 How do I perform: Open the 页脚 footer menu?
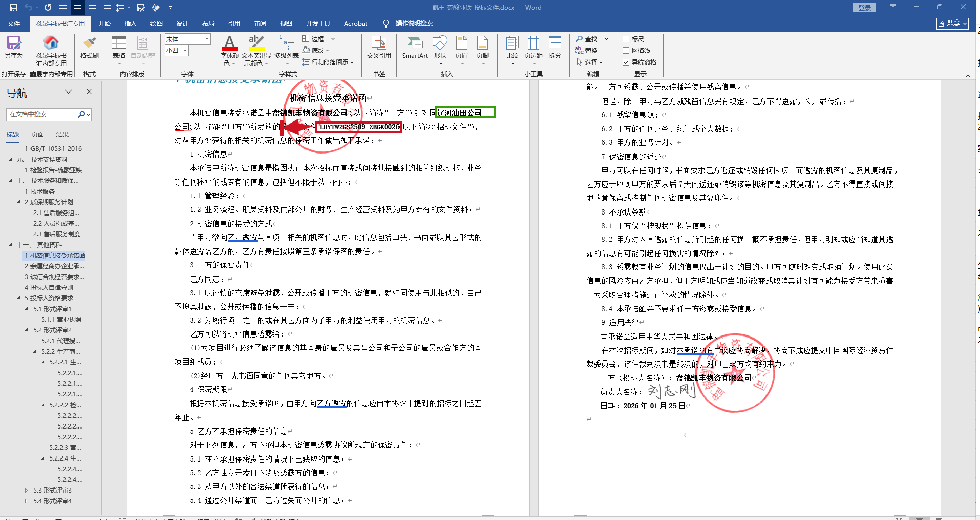tap(483, 50)
